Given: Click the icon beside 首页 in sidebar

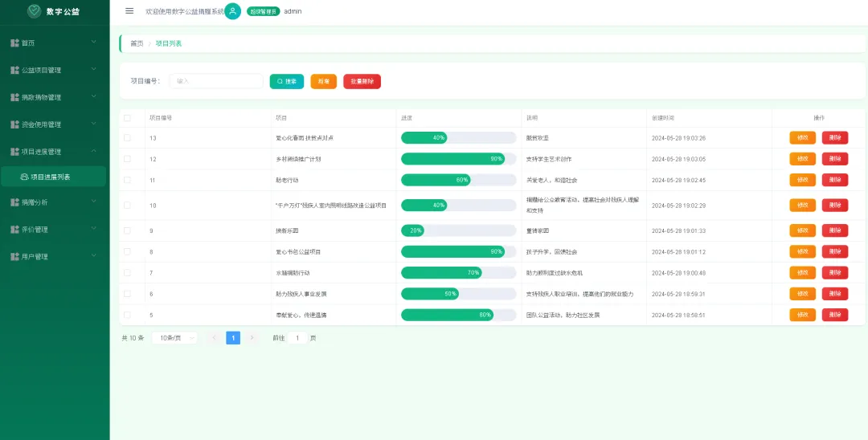Looking at the screenshot, I should click(x=15, y=43).
